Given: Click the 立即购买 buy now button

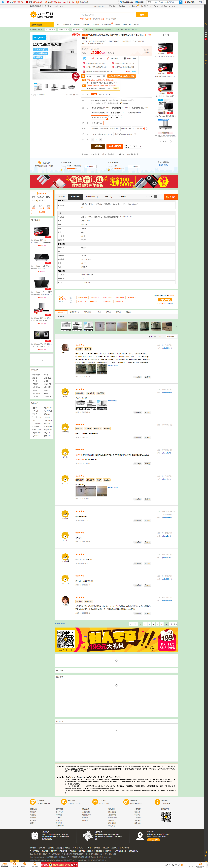Looking at the screenshot, I should coord(98,146).
